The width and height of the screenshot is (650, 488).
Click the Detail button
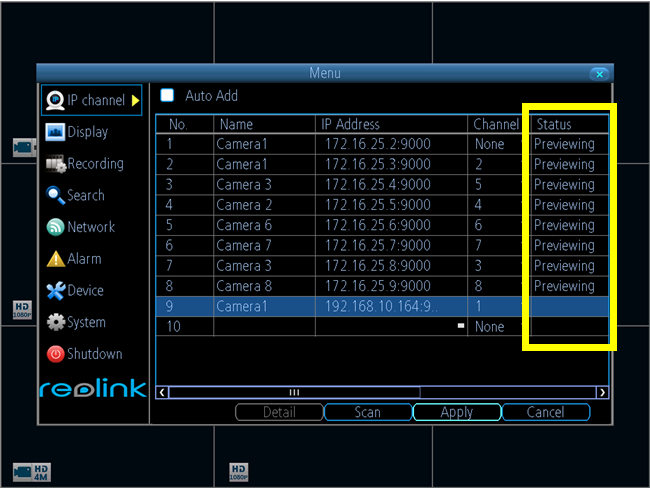(279, 412)
